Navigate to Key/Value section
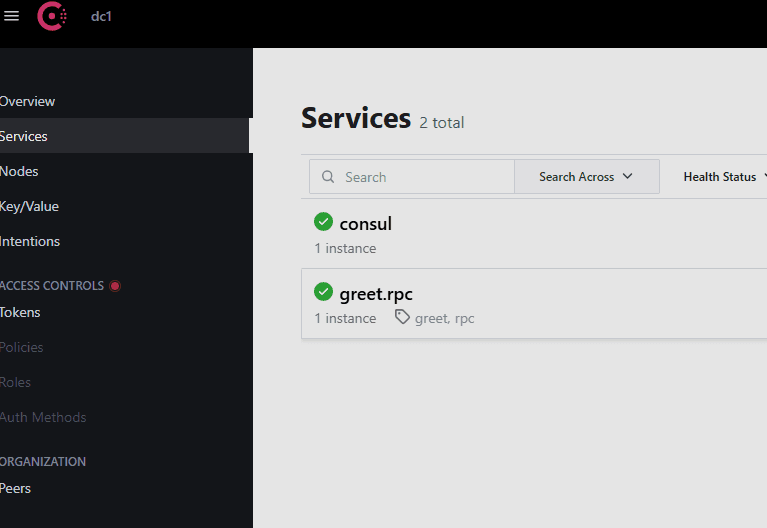Image resolution: width=767 pixels, height=528 pixels. (30, 206)
